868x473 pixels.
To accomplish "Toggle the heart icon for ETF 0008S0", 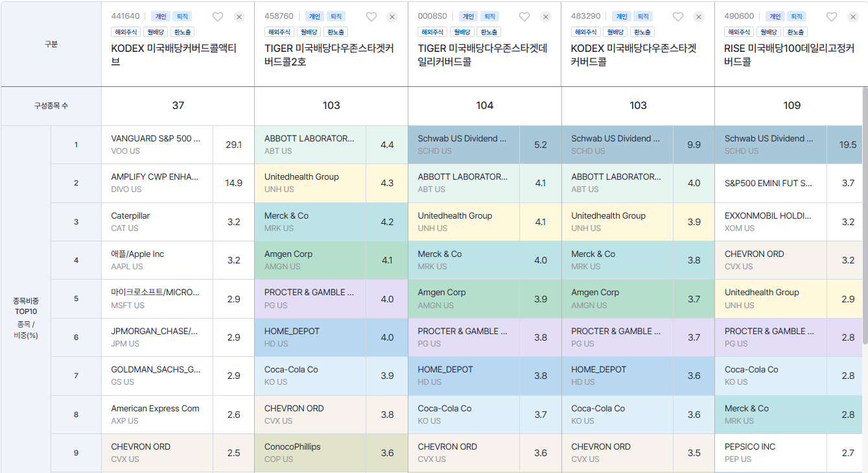I will 524,17.
